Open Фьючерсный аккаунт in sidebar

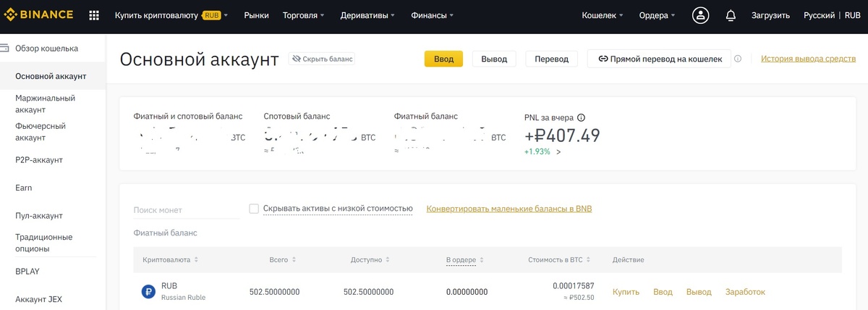pos(41,132)
